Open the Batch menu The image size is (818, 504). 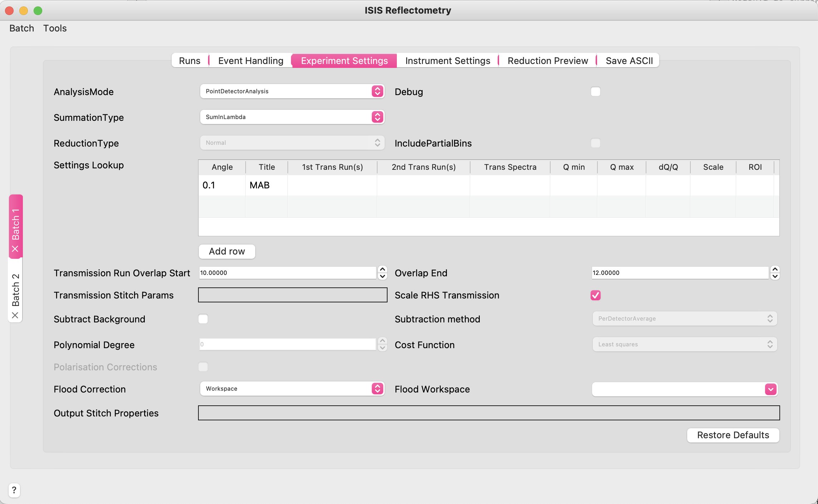point(21,28)
